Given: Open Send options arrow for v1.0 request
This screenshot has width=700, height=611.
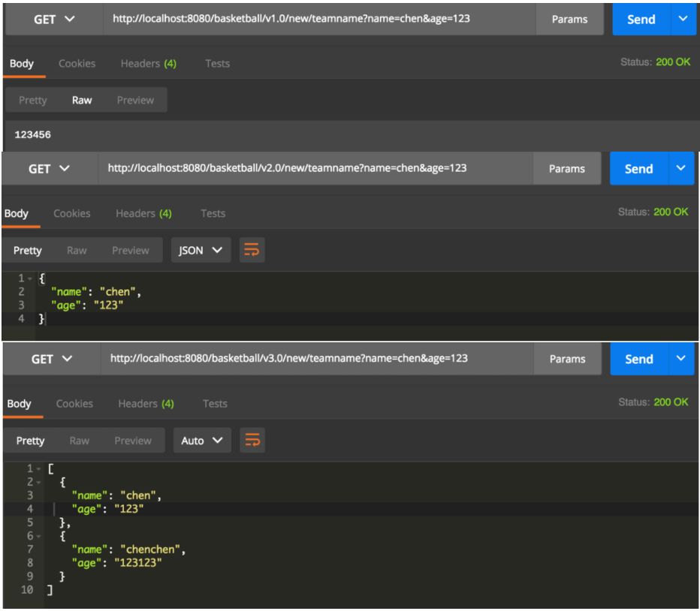Looking at the screenshot, I should [683, 19].
